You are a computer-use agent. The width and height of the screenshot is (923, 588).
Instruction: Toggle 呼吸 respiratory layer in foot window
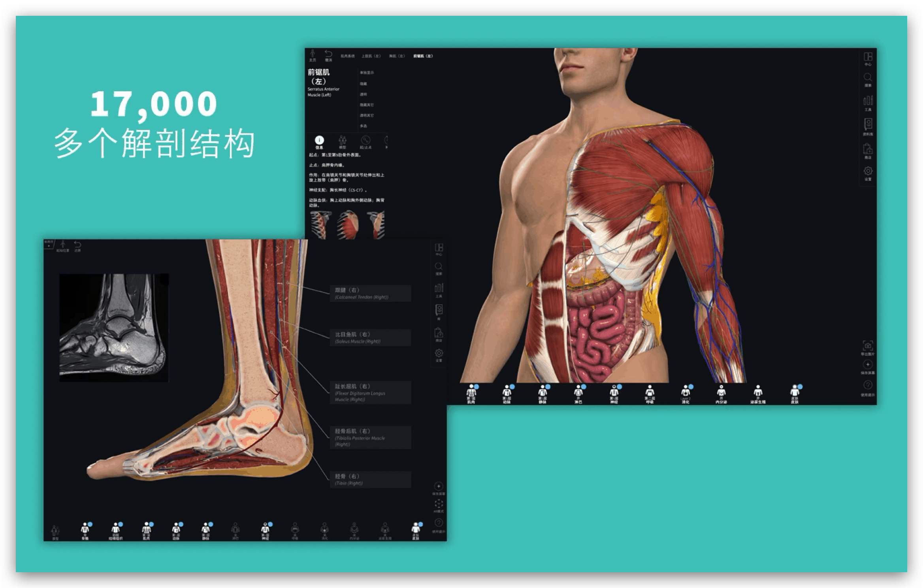295,531
